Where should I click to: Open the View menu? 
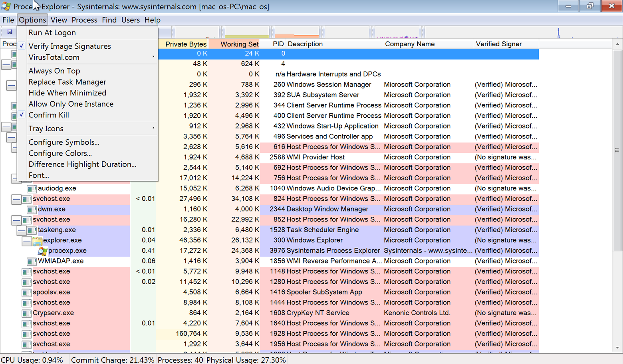(x=59, y=20)
